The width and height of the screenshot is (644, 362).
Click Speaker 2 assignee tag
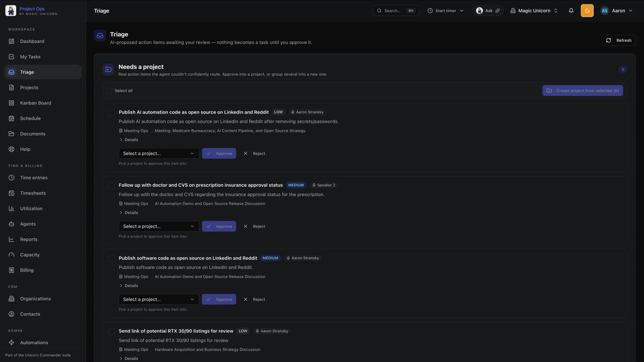tap(324, 185)
